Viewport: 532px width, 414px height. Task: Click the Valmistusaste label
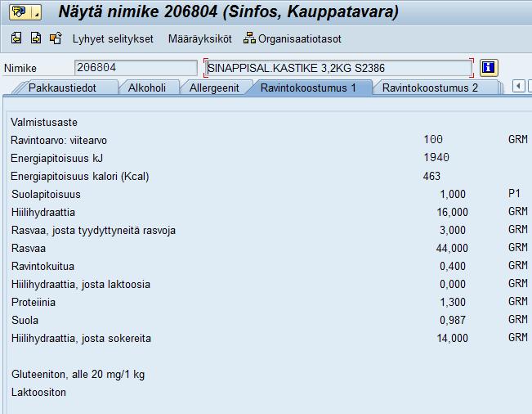(x=44, y=122)
